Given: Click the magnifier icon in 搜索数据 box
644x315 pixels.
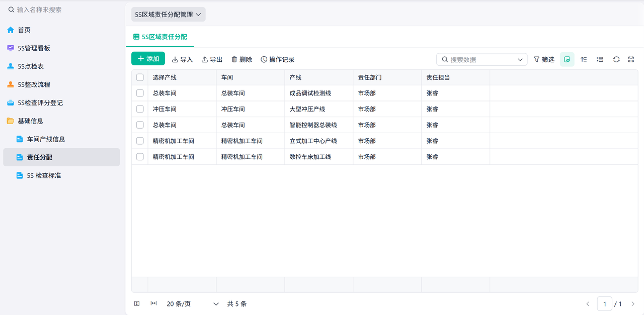Looking at the screenshot, I should (x=445, y=59).
